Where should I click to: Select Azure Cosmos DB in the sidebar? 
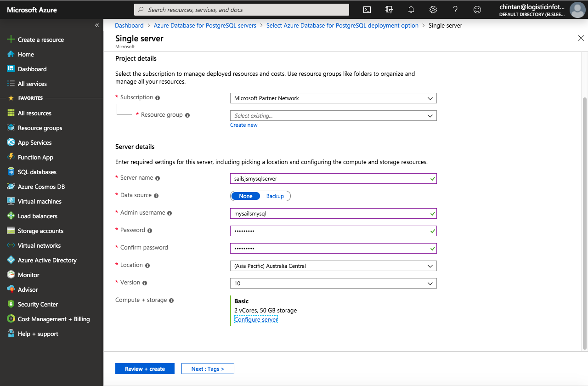click(x=41, y=186)
